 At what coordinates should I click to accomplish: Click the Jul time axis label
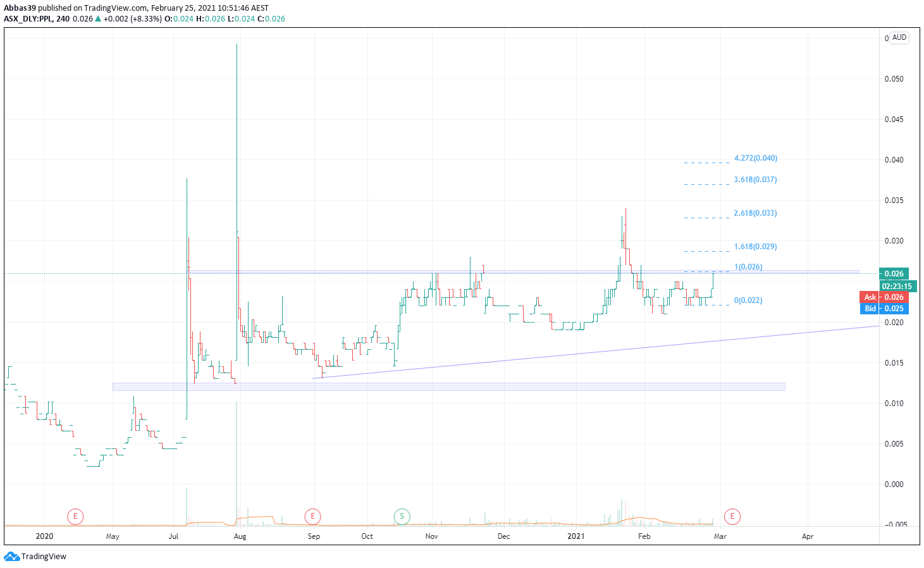click(173, 536)
